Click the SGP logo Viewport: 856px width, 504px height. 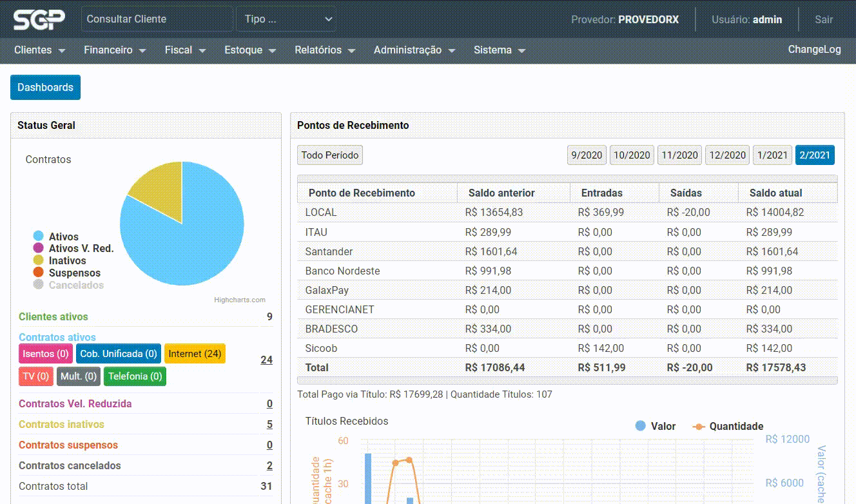point(39,19)
